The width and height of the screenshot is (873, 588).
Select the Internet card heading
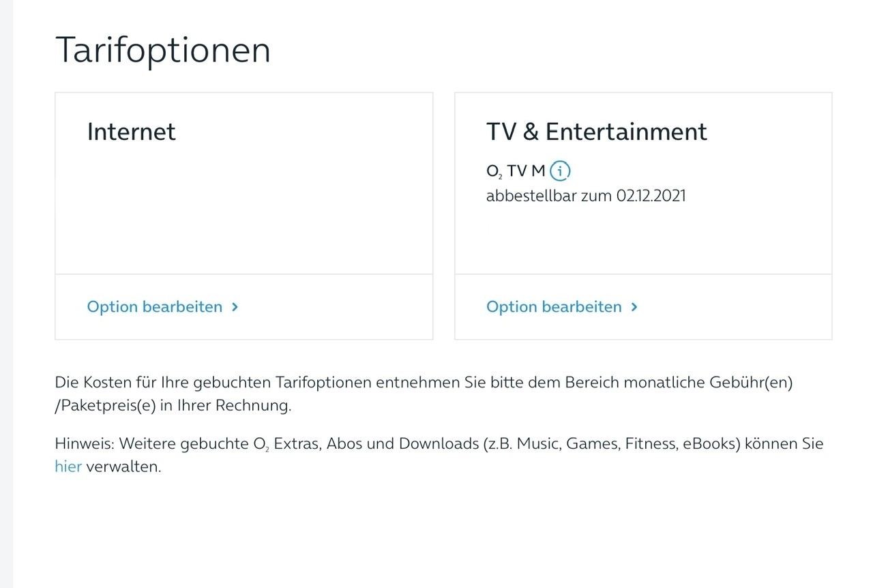pos(132,131)
